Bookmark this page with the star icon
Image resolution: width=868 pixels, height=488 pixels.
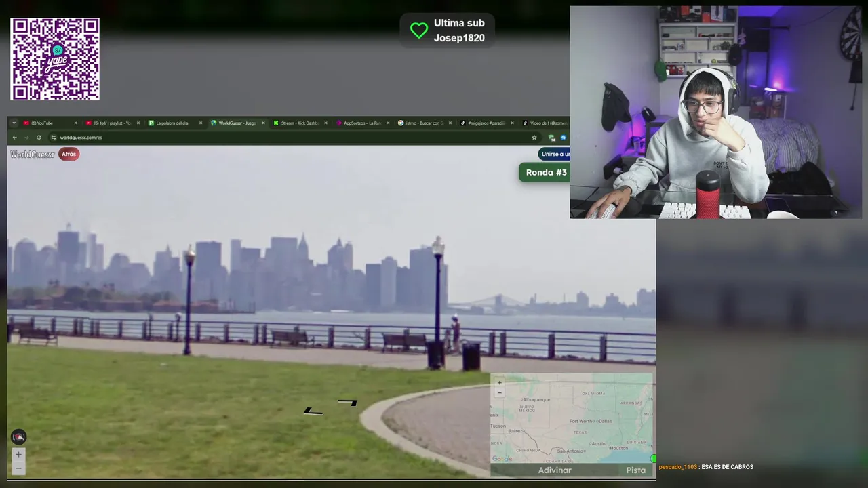point(534,138)
